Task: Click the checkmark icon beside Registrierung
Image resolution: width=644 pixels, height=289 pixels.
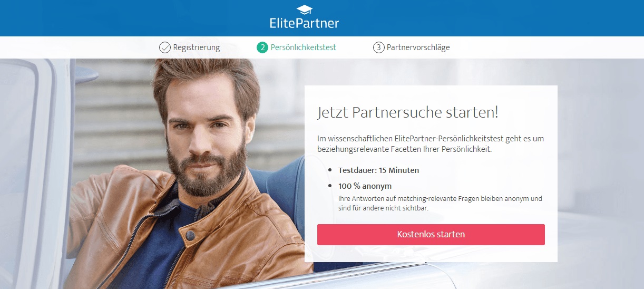Action: coord(165,47)
